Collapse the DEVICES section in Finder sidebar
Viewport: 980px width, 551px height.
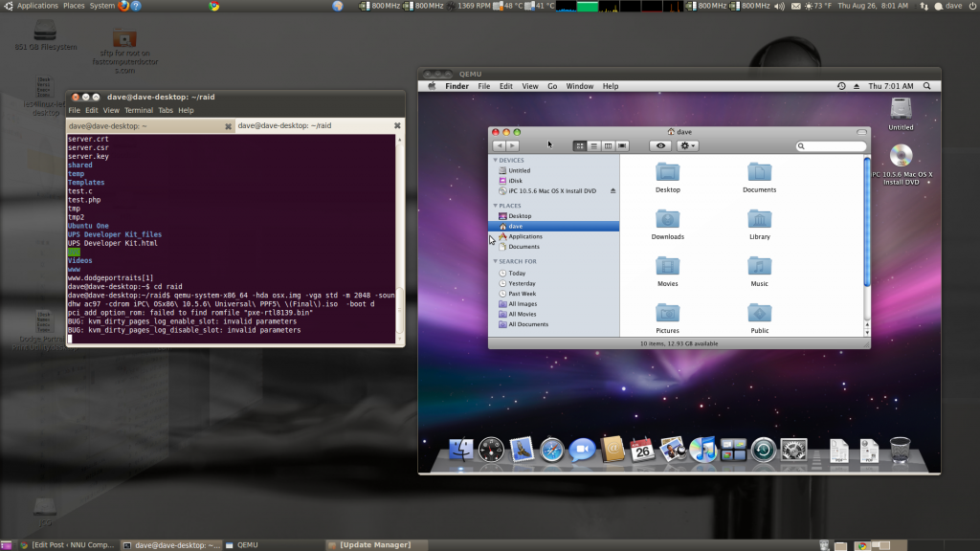click(496, 161)
